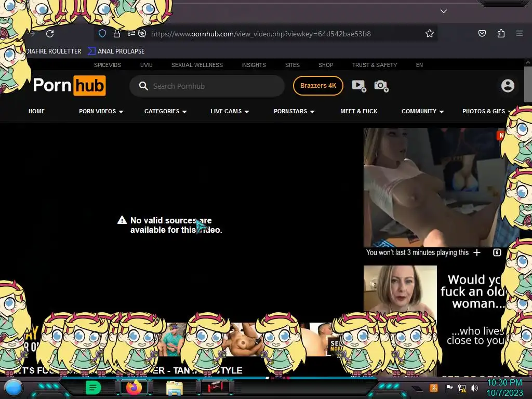532x399 pixels.
Task: Expand the COMMUNITY dropdown
Action: (x=422, y=111)
